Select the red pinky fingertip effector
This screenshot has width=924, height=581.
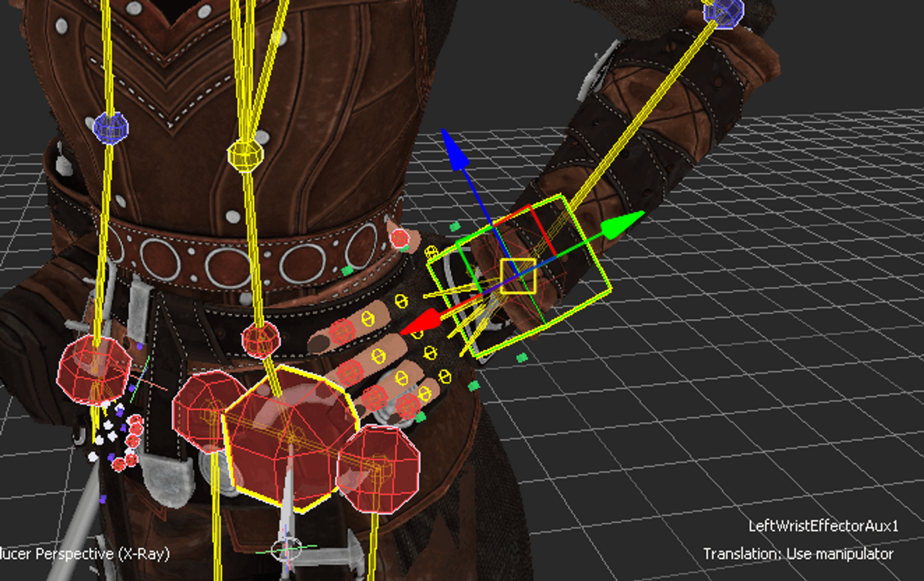[409, 405]
